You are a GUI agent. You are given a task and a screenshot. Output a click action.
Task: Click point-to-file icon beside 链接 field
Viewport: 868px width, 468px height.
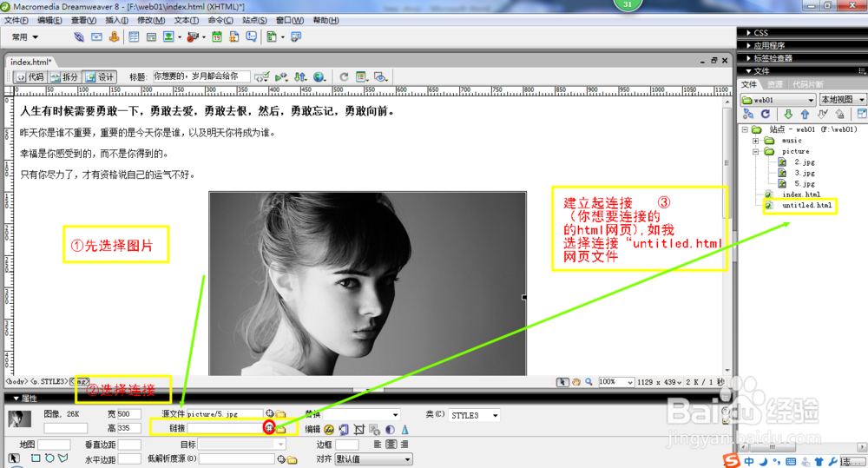[269, 427]
